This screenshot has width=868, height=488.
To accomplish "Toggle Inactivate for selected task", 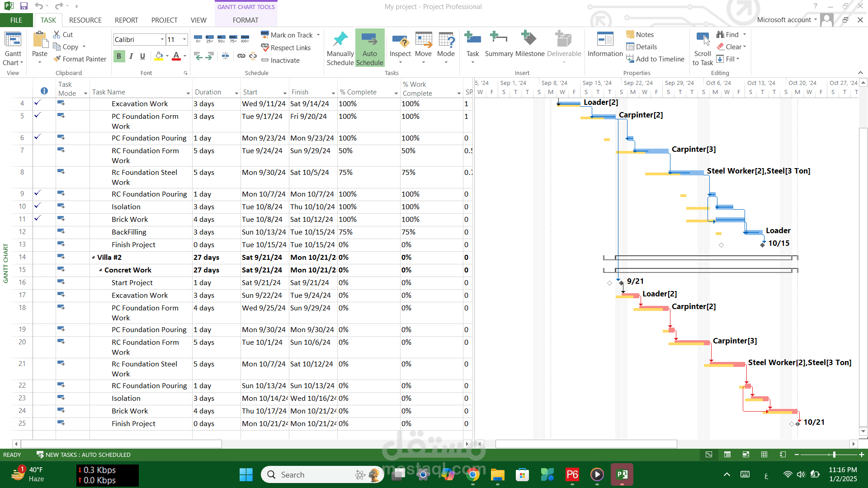I will [280, 60].
